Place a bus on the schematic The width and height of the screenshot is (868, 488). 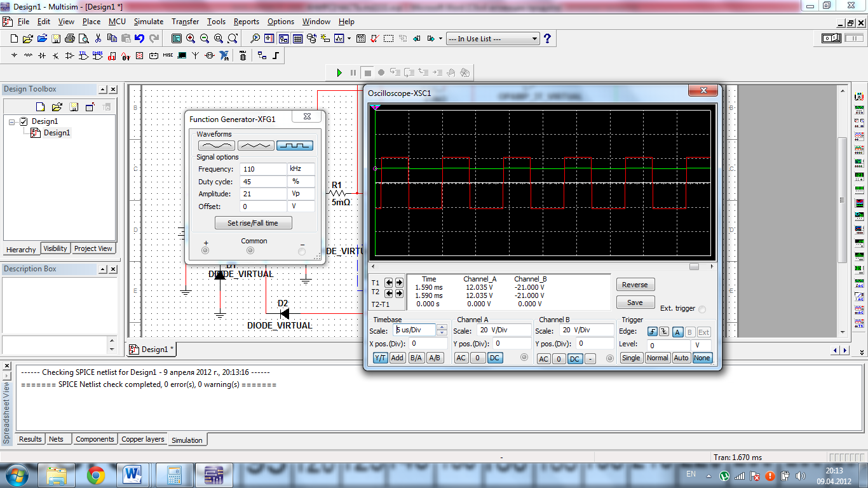[276, 55]
